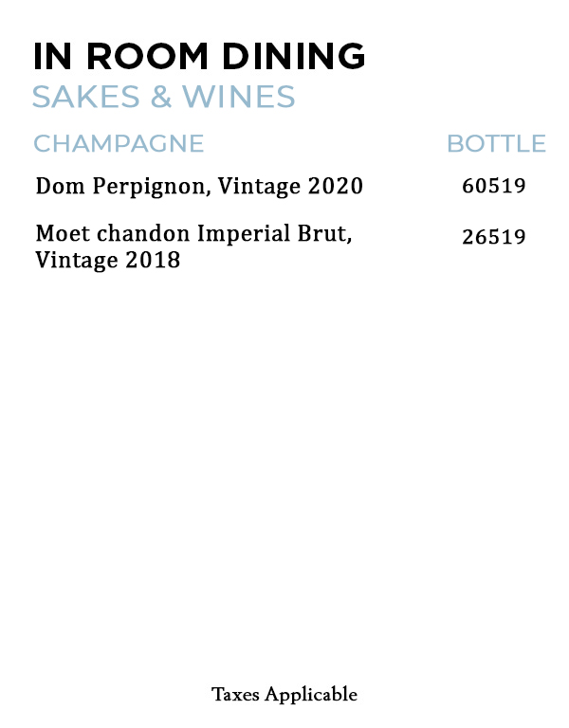Click the word IN in the title

click(47, 56)
